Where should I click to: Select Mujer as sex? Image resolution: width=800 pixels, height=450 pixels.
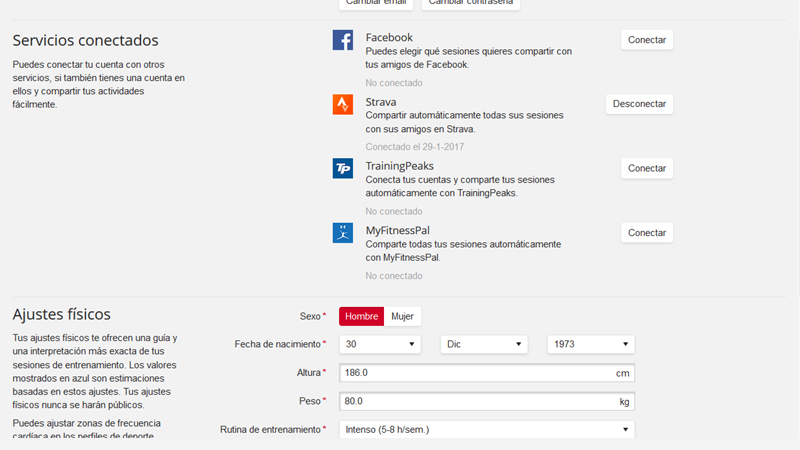pyautogui.click(x=402, y=316)
